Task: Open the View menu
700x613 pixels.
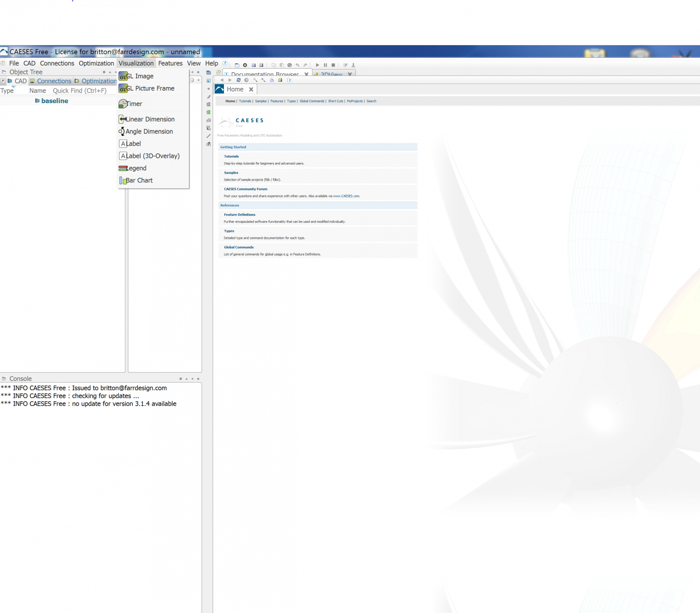Action: pos(194,63)
